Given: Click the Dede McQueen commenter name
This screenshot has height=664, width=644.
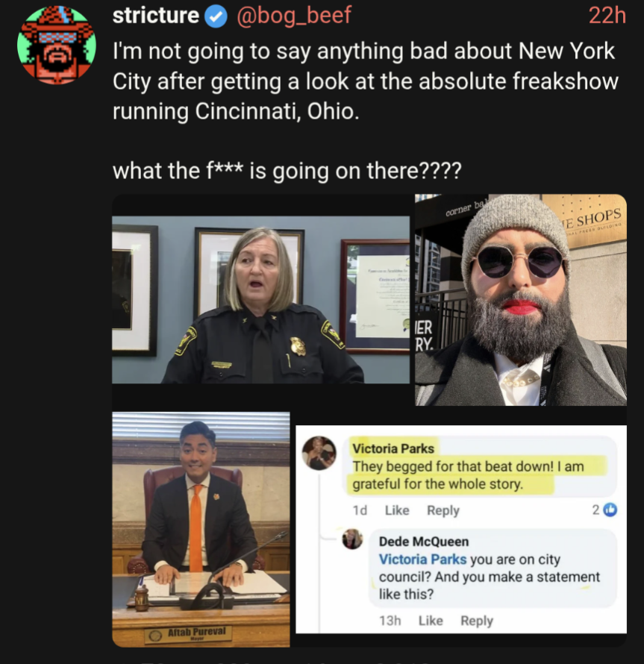Looking at the screenshot, I should [x=424, y=541].
